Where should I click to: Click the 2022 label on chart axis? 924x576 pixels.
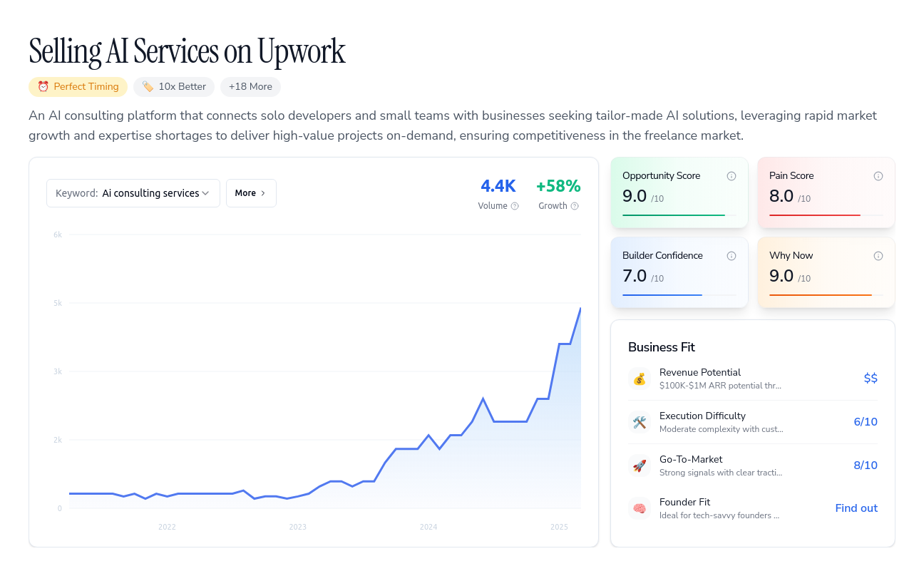click(x=167, y=528)
